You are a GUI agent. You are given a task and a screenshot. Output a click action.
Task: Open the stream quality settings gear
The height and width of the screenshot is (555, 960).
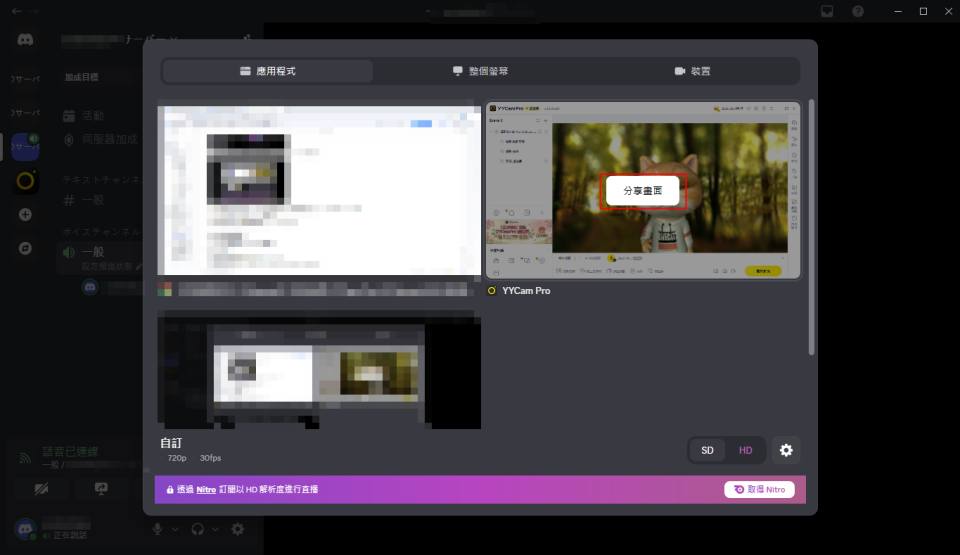click(786, 450)
